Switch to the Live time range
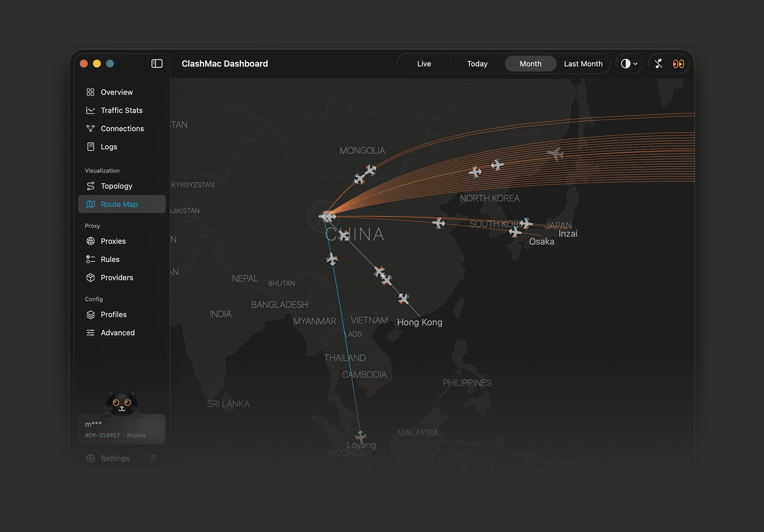 click(424, 64)
